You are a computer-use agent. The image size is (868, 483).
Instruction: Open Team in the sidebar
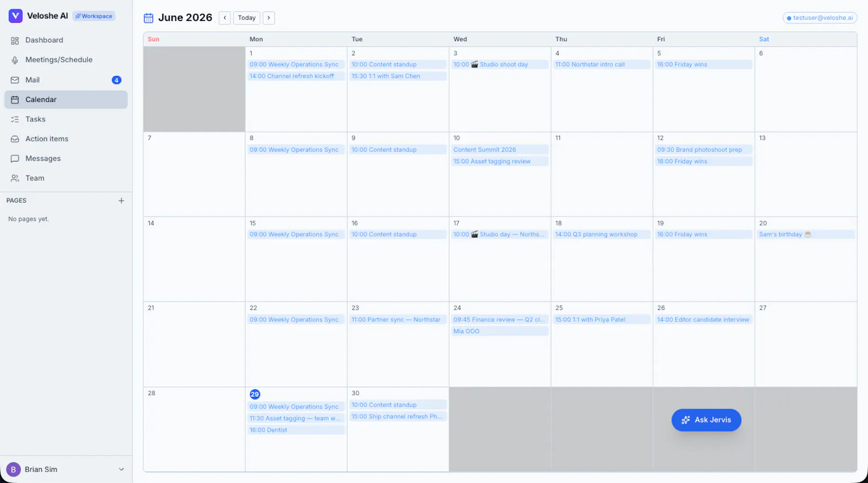click(66, 178)
